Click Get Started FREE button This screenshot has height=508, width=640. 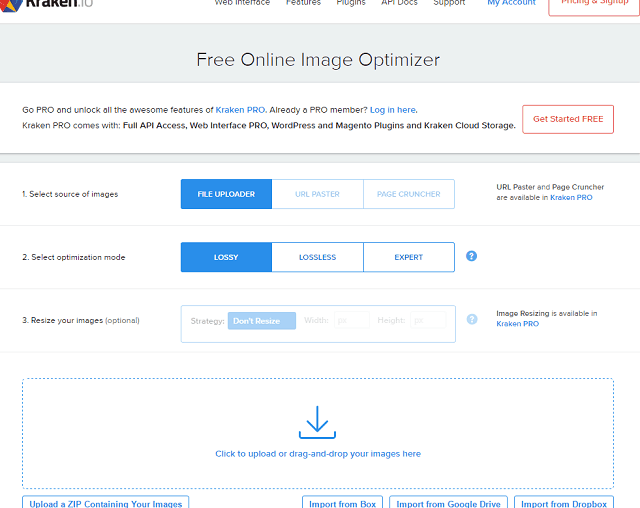tap(568, 119)
